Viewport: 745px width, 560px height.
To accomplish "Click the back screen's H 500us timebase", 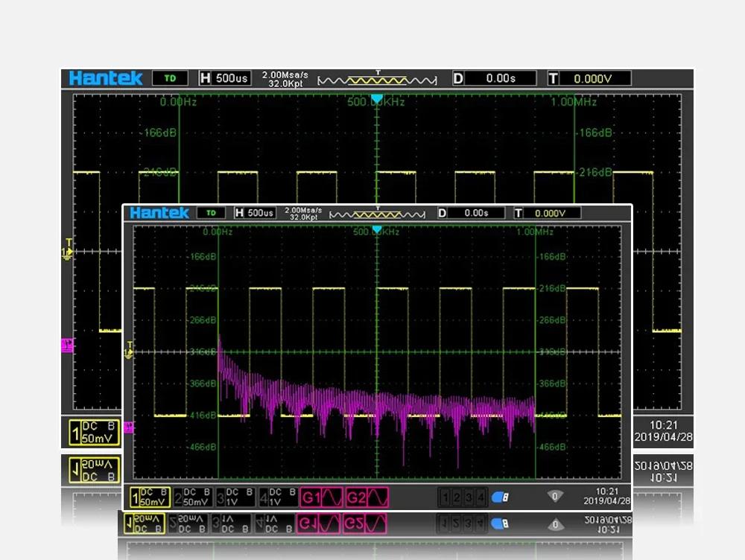I will pos(225,78).
